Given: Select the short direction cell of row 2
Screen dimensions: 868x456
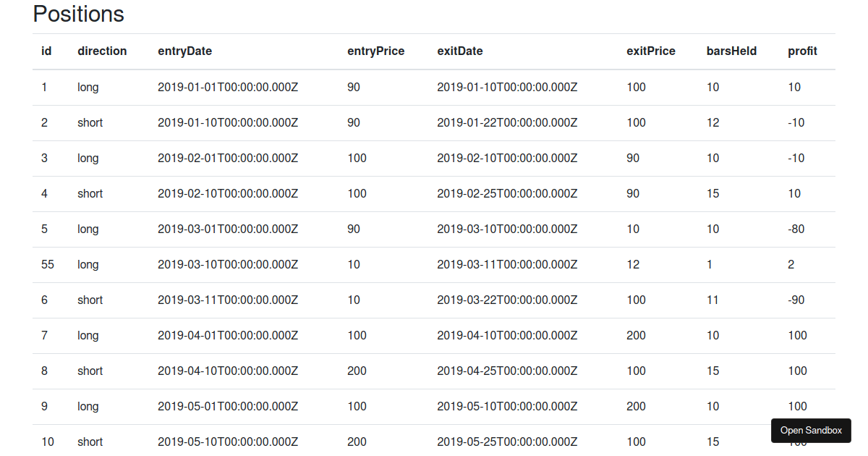Looking at the screenshot, I should point(90,122).
